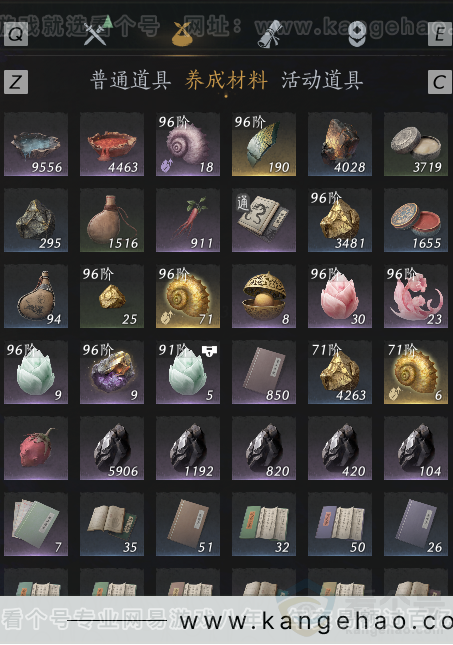Click the Q previous-category key button
Image resolution: width=453 pixels, height=645 pixels.
pyautogui.click(x=16, y=34)
